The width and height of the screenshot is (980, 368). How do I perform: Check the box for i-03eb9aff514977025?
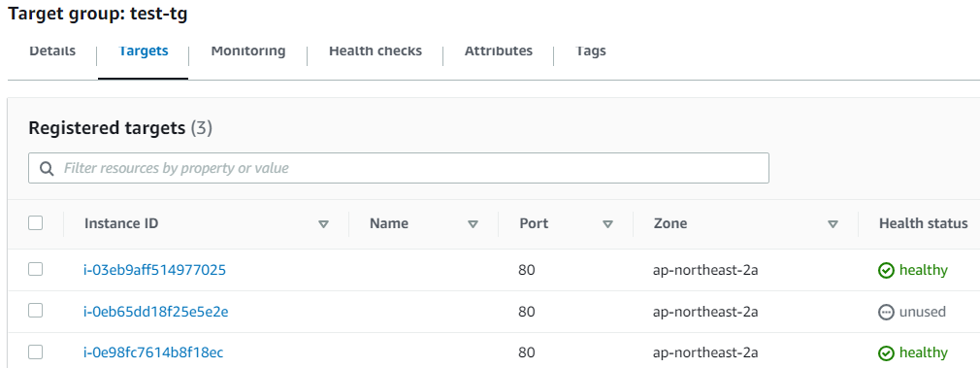point(36,269)
